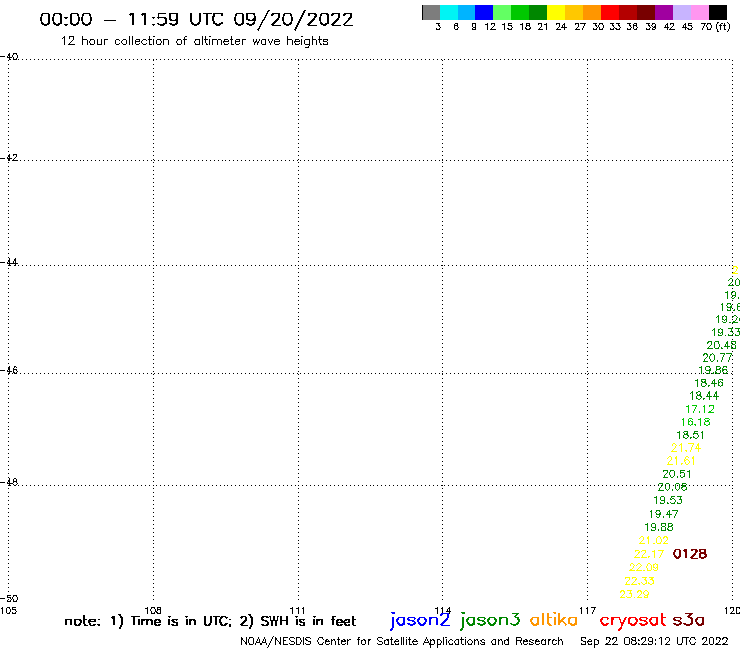Click the 22.09 wave height value
This screenshot has height=650, width=740.
coord(644,567)
